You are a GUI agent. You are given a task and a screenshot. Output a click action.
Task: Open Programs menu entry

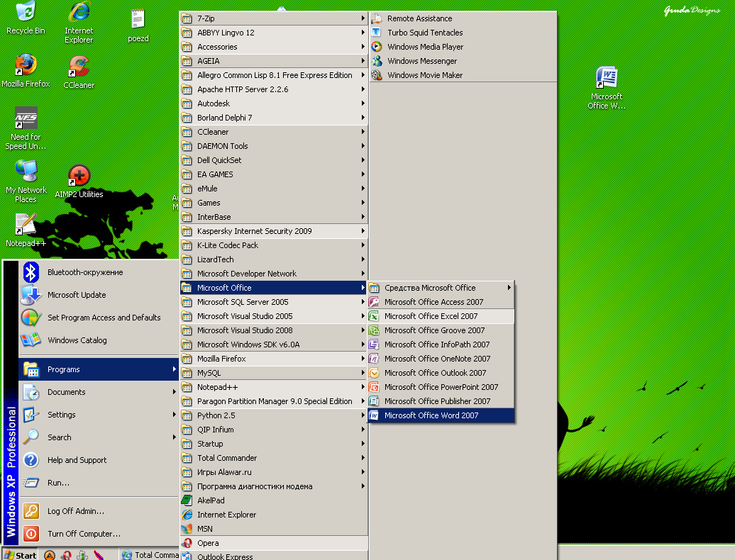coord(99,369)
